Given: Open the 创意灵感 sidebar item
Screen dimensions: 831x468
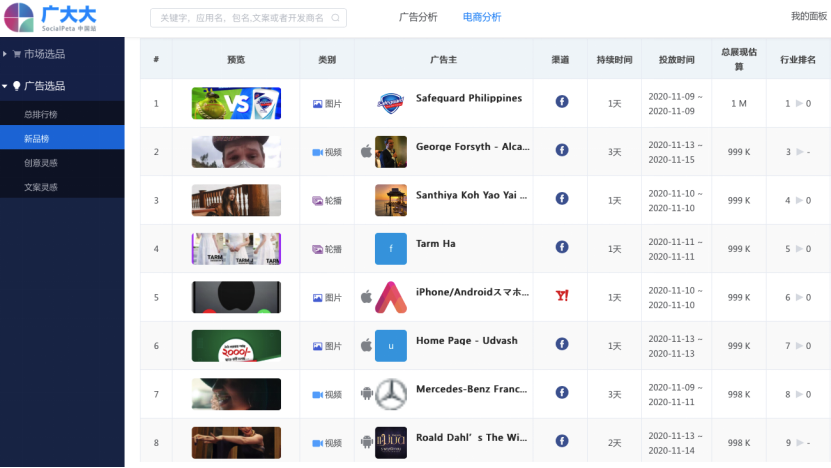Looking at the screenshot, I should coord(62,163).
